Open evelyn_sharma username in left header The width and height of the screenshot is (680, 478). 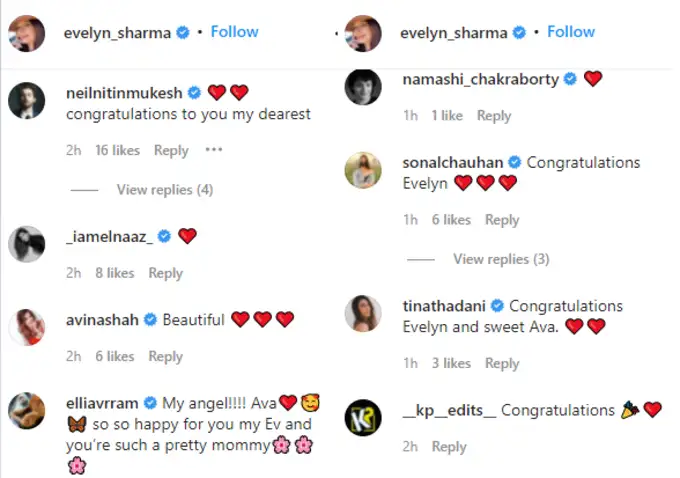[x=119, y=33]
